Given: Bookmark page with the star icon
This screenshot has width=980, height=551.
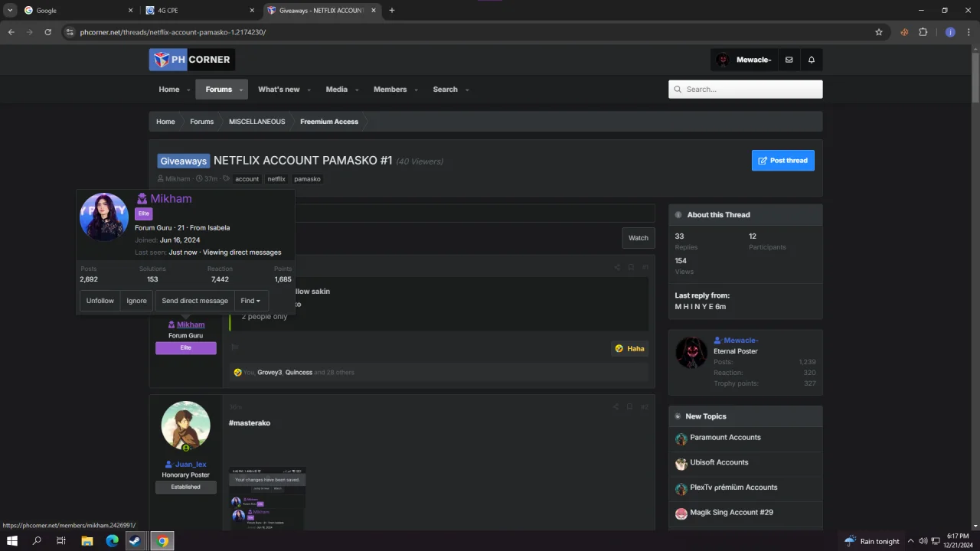Looking at the screenshot, I should [879, 32].
